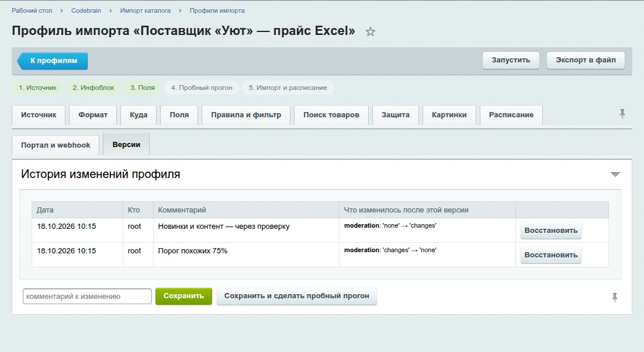Click the Дата column header
This screenshot has height=352, width=644.
tap(77, 210)
